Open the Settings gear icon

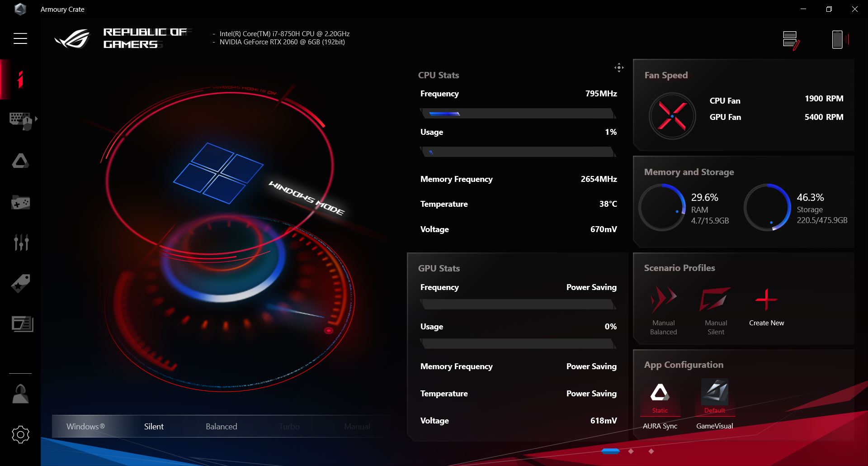(x=20, y=435)
